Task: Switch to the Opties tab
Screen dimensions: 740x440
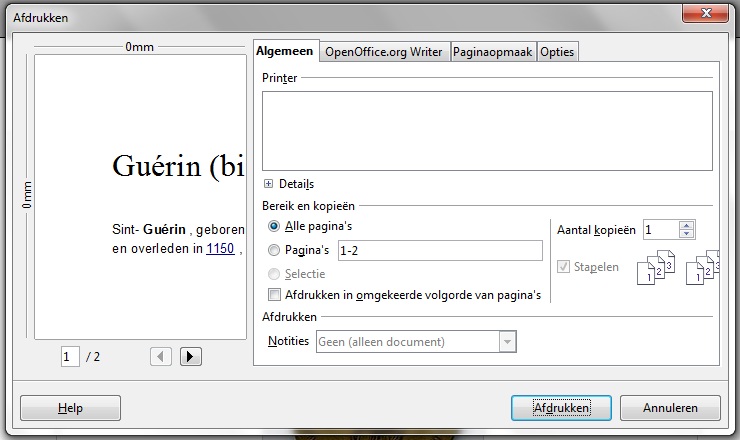Action: (x=557, y=52)
